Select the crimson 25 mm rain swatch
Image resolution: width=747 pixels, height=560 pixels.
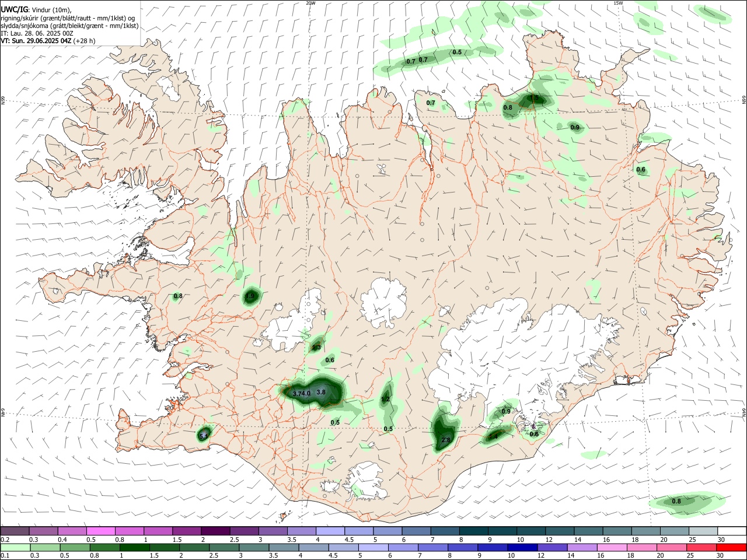click(703, 547)
